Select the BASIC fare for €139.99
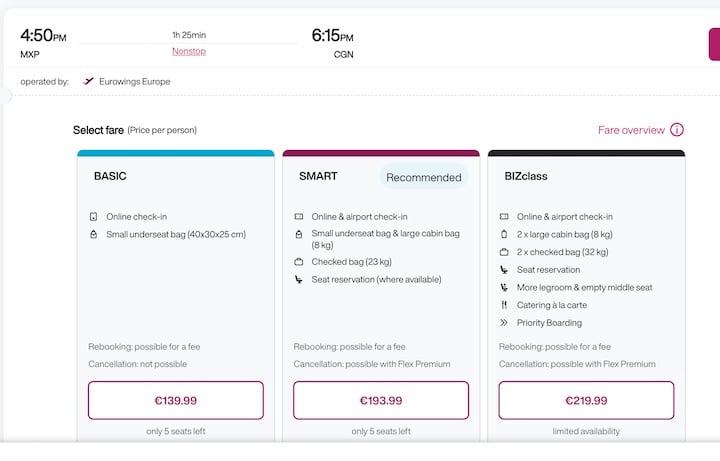This screenshot has width=720, height=461. coord(176,400)
